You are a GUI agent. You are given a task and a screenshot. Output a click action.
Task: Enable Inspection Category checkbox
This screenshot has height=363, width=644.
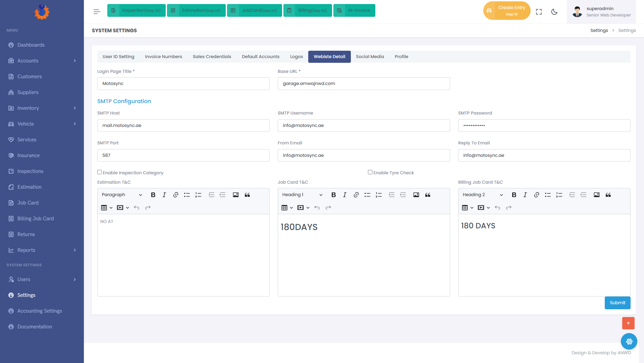click(x=99, y=172)
